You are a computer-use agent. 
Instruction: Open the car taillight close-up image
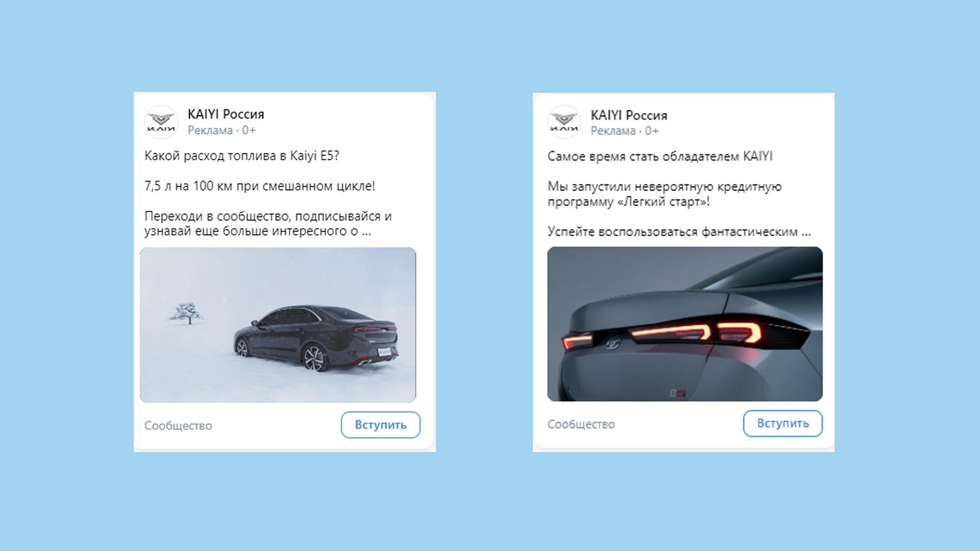click(685, 324)
